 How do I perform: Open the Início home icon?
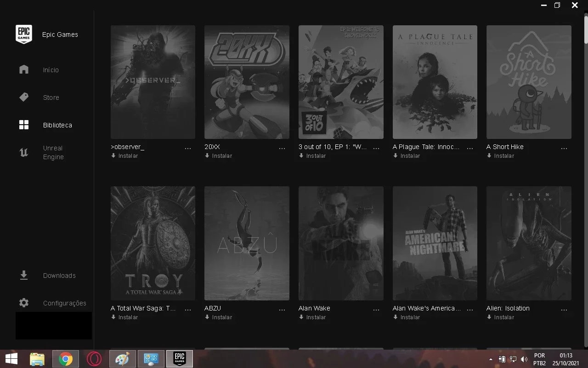(x=24, y=69)
